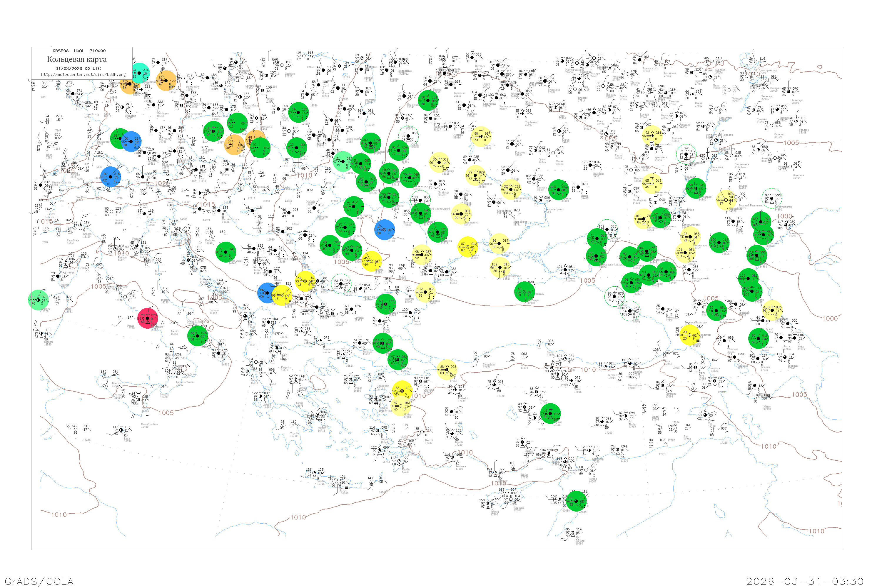Click the Luxembourg 6590 station label
Image resolution: width=882 pixels, height=588 pixels.
point(91,116)
